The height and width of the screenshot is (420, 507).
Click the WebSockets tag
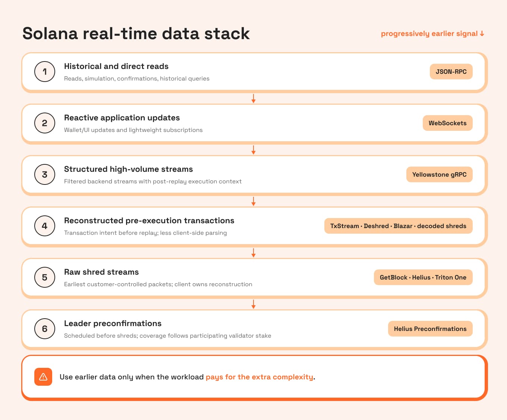click(x=447, y=123)
